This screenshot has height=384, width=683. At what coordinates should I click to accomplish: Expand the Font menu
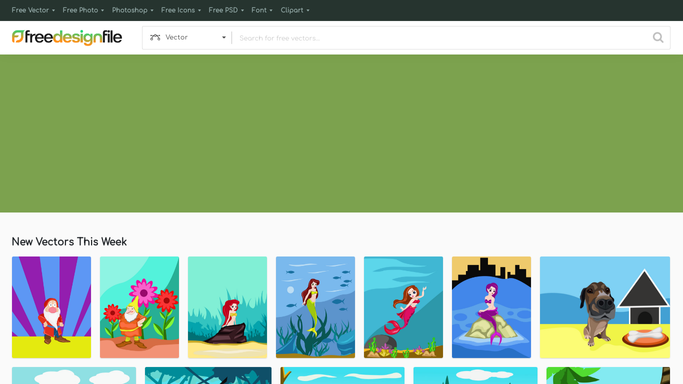tap(262, 10)
